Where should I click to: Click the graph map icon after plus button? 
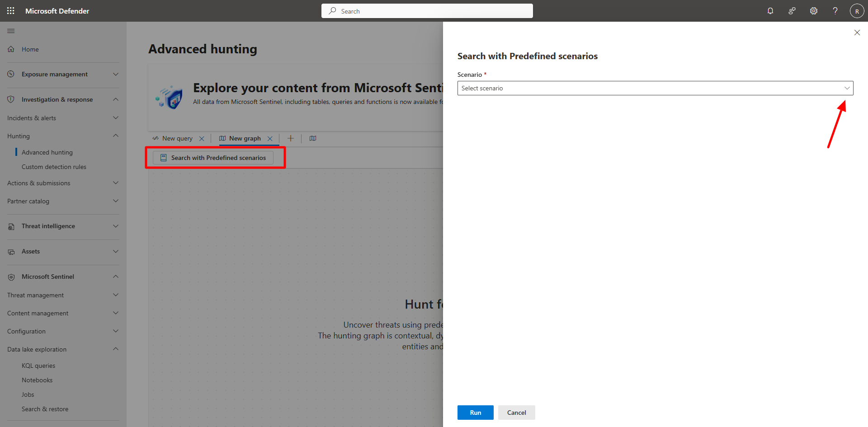(x=313, y=138)
